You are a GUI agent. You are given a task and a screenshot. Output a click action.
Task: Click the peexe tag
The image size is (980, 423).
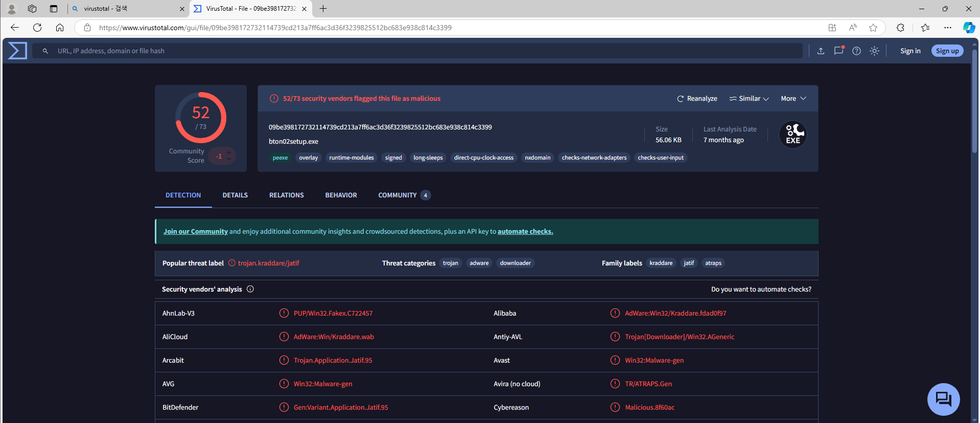280,158
